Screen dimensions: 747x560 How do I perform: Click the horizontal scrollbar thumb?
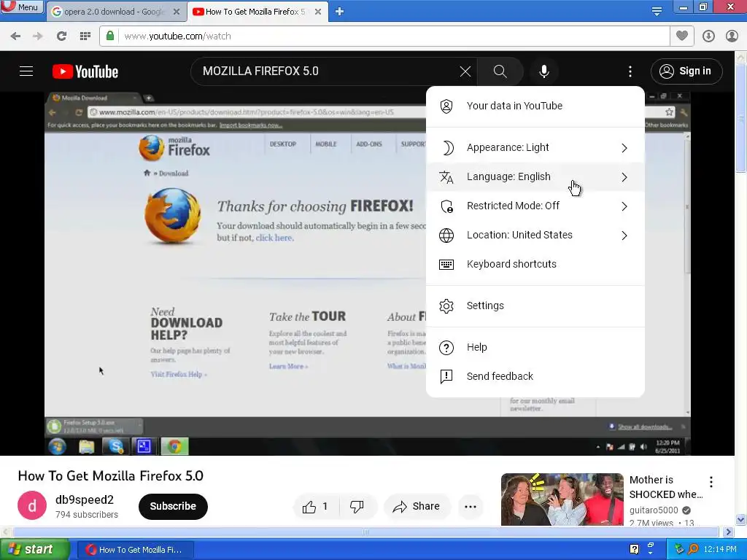[x=365, y=532]
